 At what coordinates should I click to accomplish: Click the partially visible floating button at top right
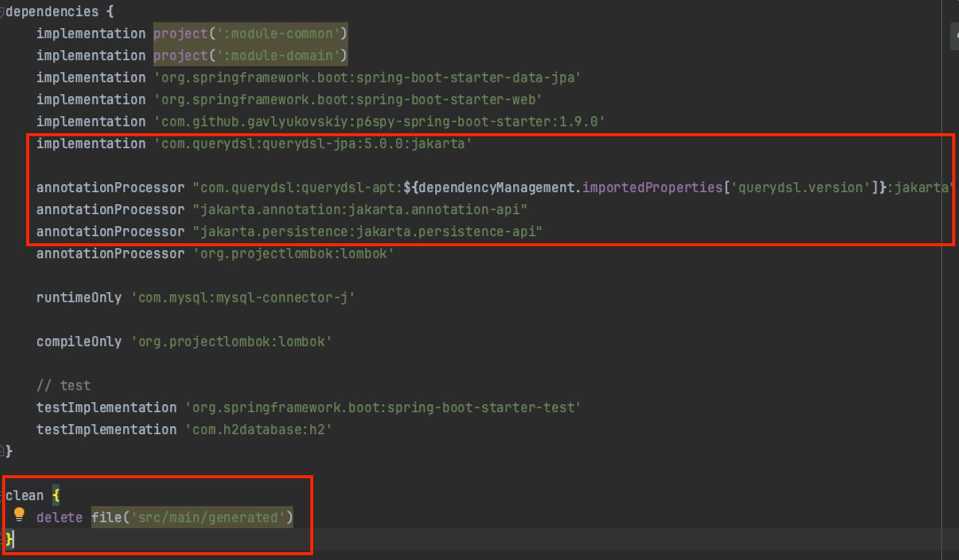click(x=954, y=36)
